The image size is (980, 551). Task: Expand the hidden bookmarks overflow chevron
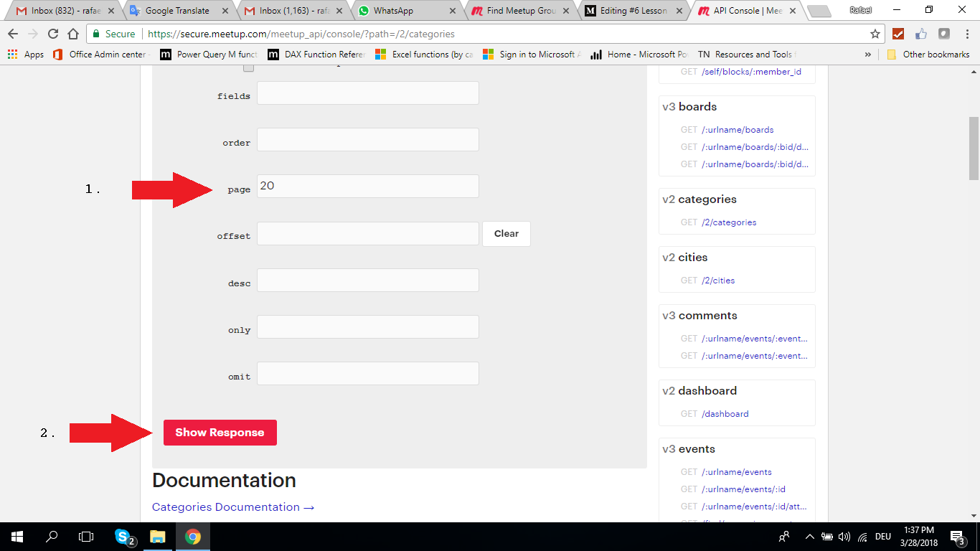click(867, 54)
